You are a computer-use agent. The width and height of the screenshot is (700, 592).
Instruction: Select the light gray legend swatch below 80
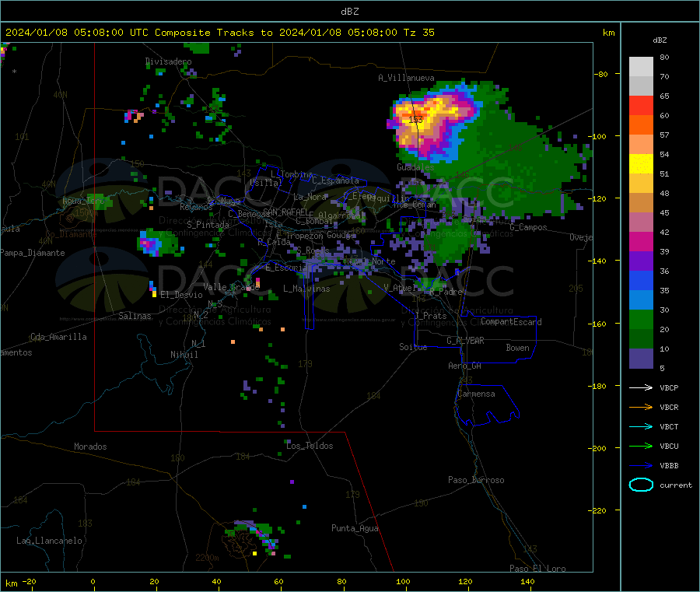click(x=641, y=67)
